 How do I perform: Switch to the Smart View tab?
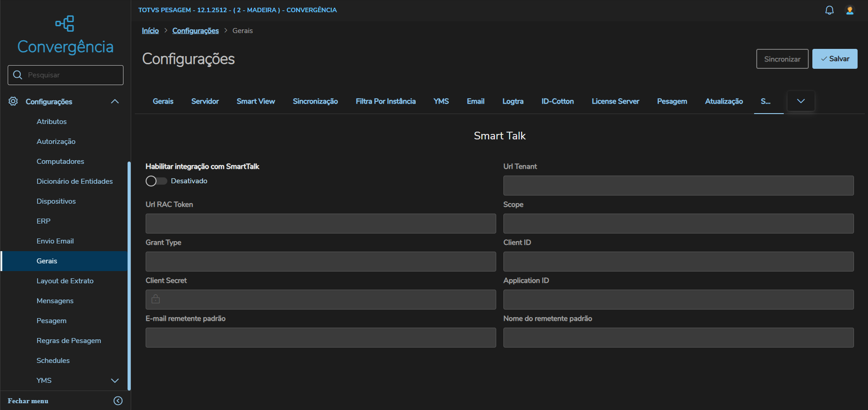click(256, 101)
